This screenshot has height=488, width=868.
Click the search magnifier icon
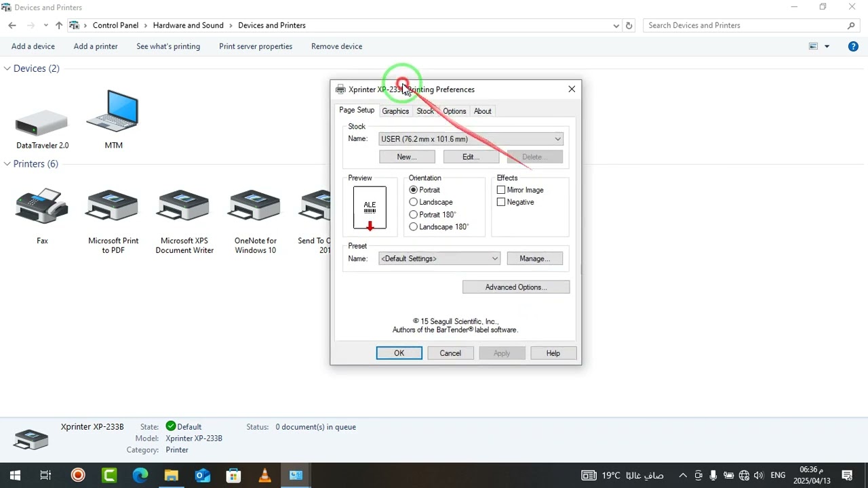click(x=852, y=26)
